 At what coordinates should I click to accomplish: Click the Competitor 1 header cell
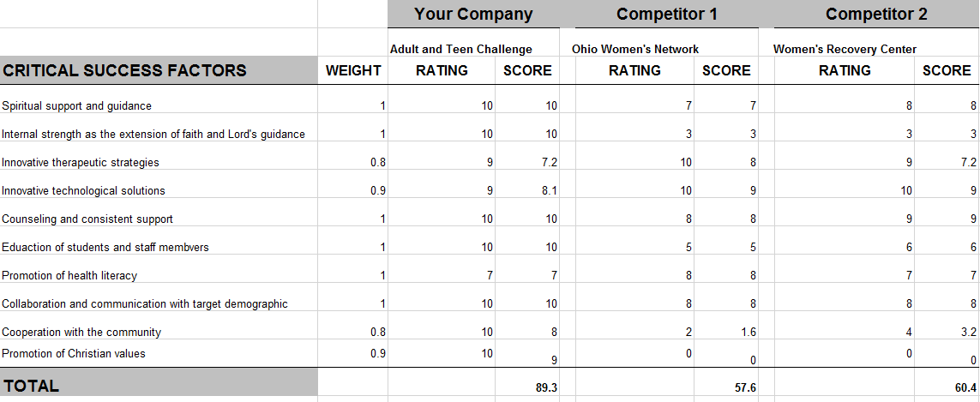pyautogui.click(x=666, y=14)
